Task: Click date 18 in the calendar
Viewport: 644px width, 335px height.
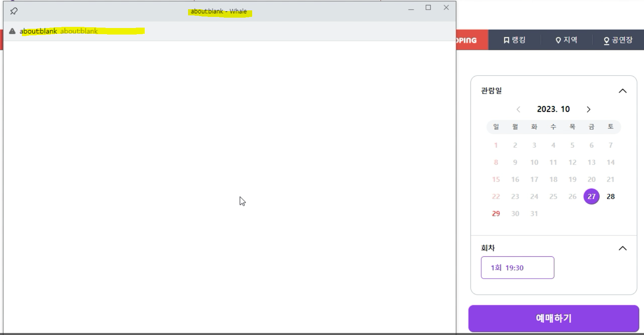Action: pos(553,180)
